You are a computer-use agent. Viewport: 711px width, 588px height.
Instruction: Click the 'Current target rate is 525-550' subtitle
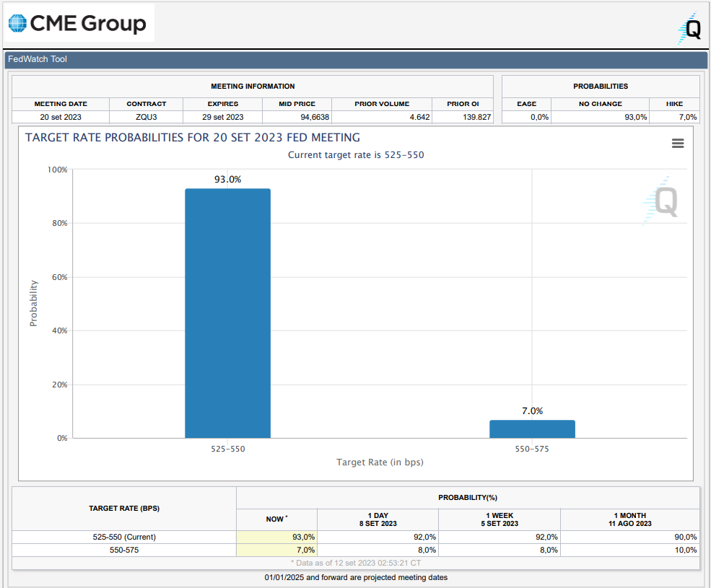356,154
